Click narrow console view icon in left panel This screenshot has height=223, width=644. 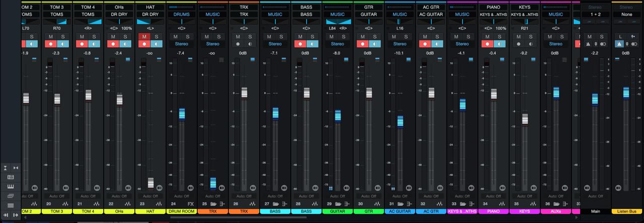click(x=5, y=168)
